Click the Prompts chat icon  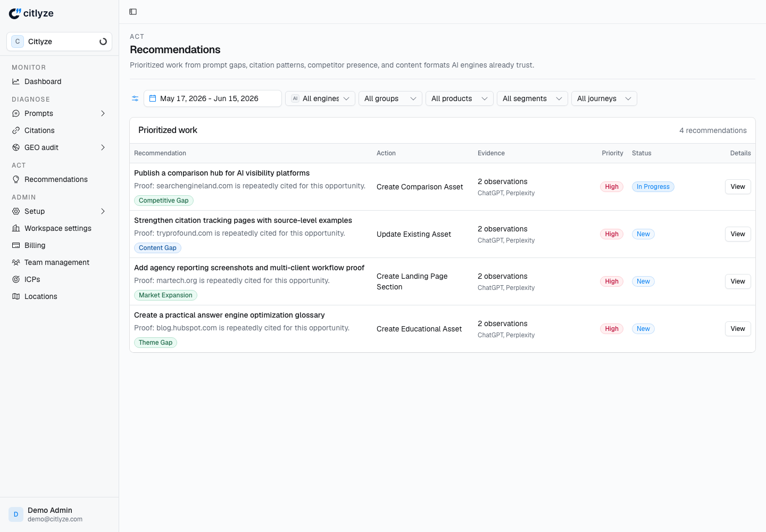tap(16, 113)
